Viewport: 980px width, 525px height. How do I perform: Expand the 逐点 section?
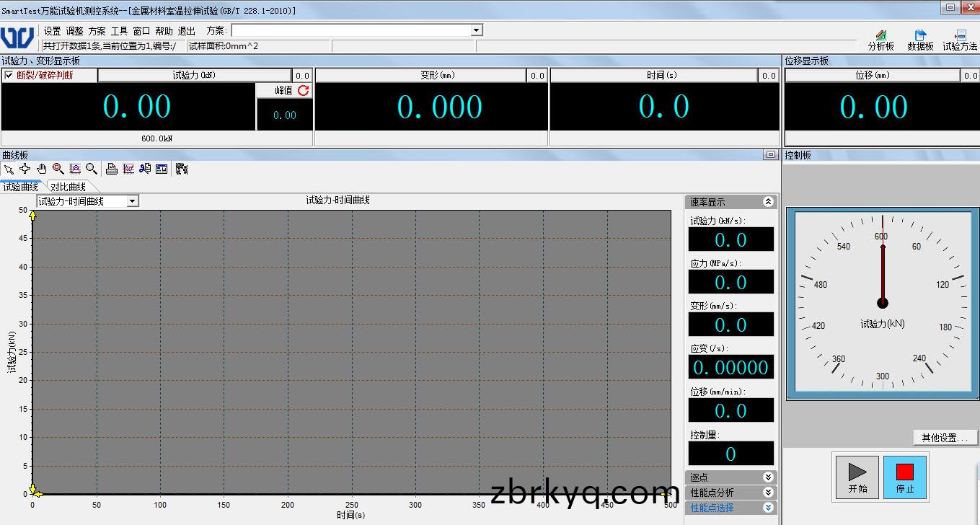click(769, 477)
